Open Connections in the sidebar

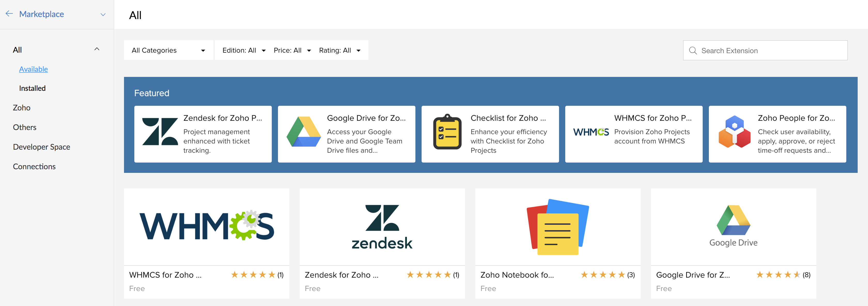tap(34, 166)
